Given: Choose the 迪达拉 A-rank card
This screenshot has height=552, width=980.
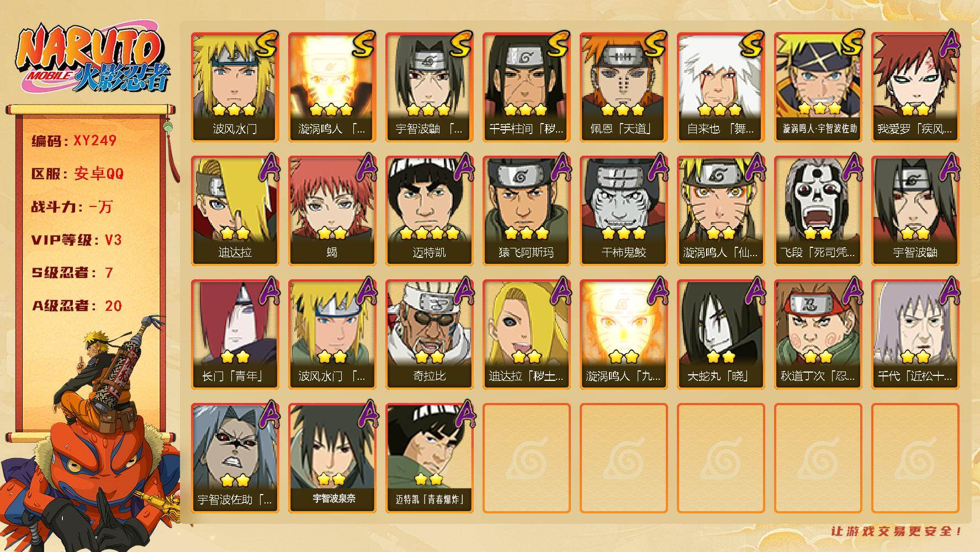Looking at the screenshot, I should point(235,211).
